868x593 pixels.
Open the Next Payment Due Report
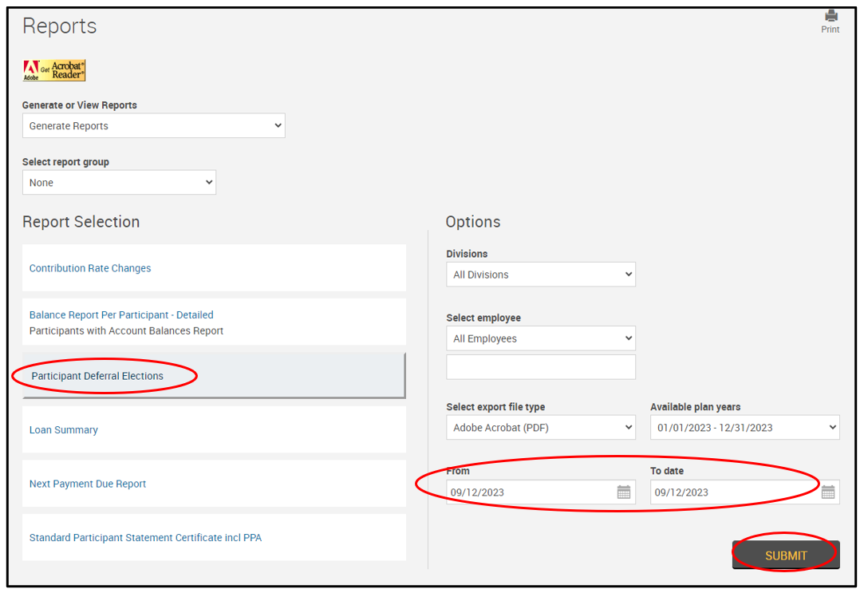coord(88,484)
